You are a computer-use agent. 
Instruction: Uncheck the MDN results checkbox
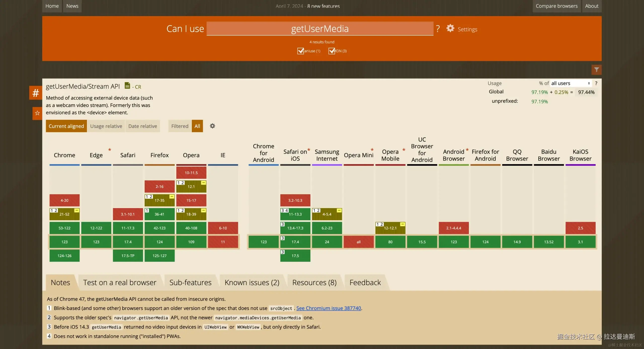(332, 51)
